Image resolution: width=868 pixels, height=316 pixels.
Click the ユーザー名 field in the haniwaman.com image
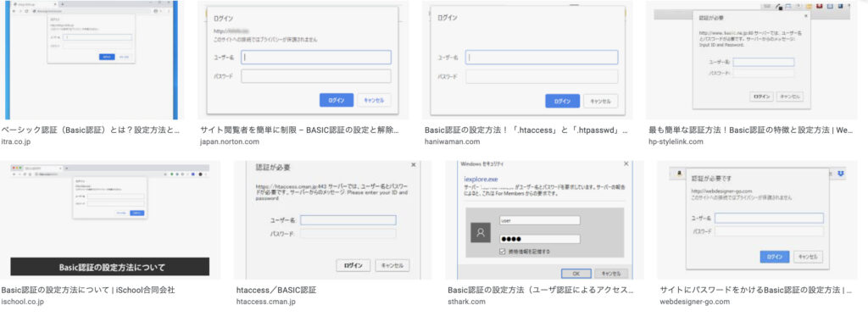point(542,58)
